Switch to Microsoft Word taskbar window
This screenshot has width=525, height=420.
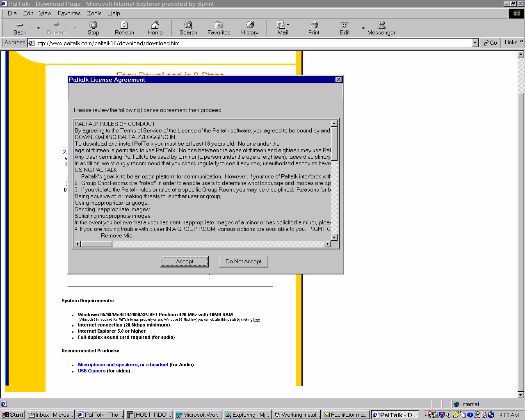point(198,415)
